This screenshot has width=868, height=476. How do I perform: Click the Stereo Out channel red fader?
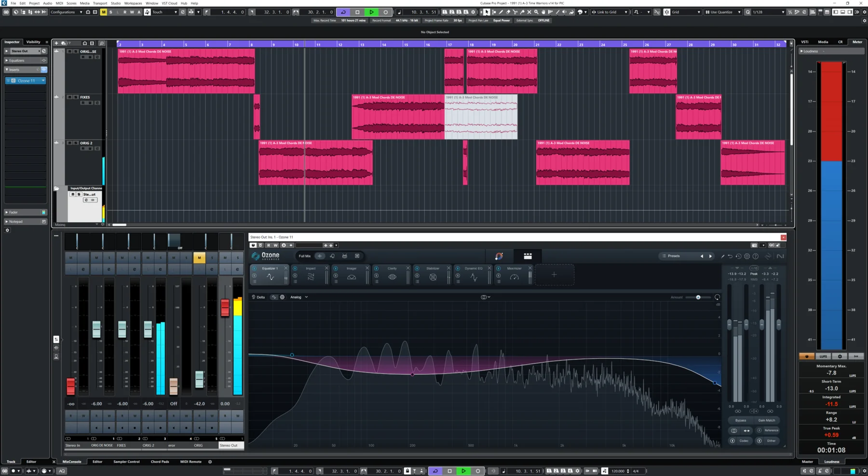[225, 307]
